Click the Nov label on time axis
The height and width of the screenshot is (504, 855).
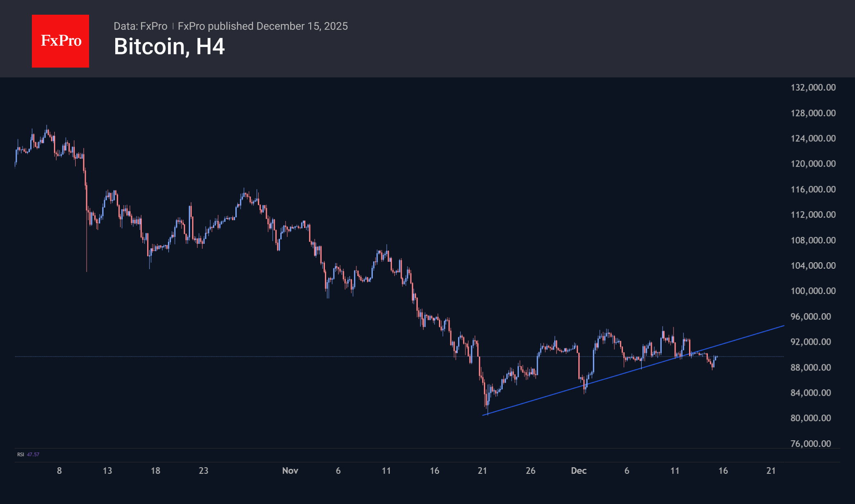tap(290, 471)
